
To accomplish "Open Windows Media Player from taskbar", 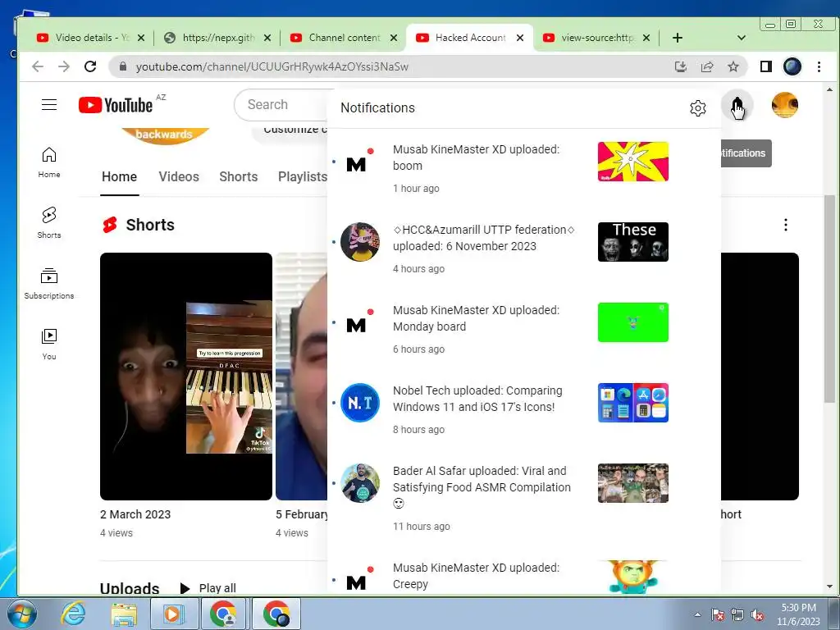I will (172, 614).
